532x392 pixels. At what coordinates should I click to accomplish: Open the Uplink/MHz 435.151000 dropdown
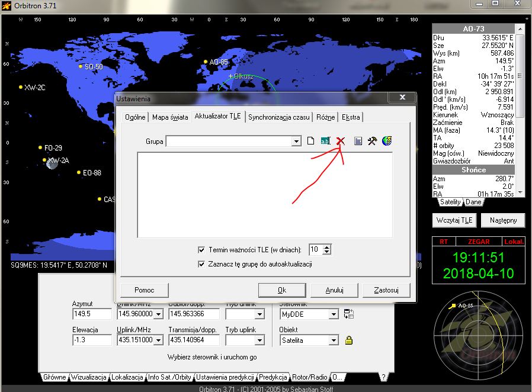point(158,340)
